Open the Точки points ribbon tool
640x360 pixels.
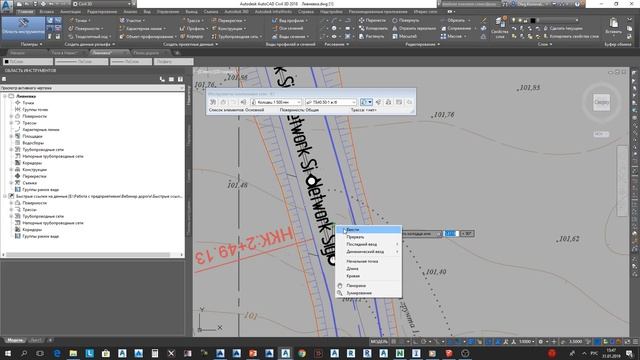tap(80, 20)
